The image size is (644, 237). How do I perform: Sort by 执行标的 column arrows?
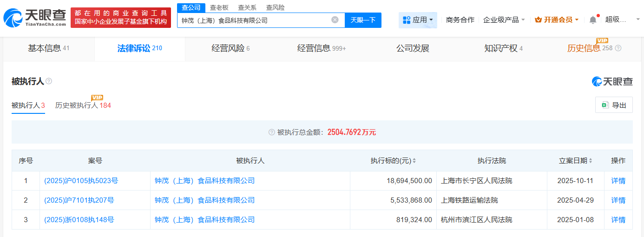pyautogui.click(x=414, y=161)
